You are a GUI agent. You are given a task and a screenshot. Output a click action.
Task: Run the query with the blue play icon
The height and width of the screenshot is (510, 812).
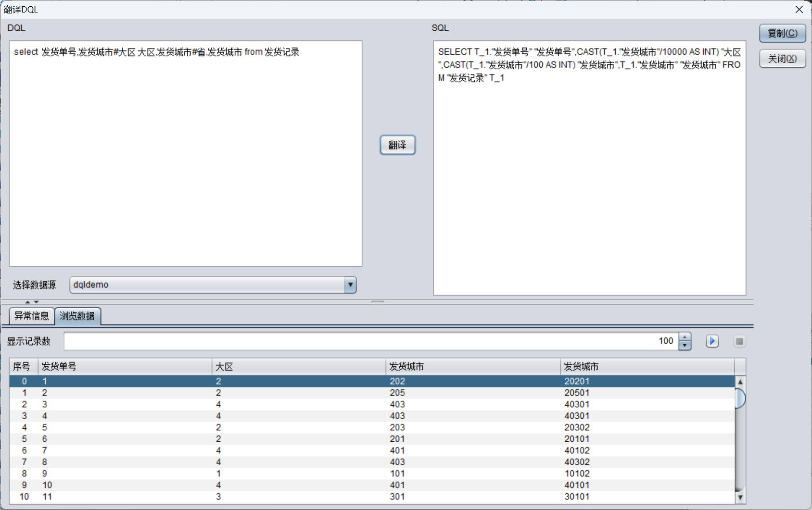tap(712, 341)
